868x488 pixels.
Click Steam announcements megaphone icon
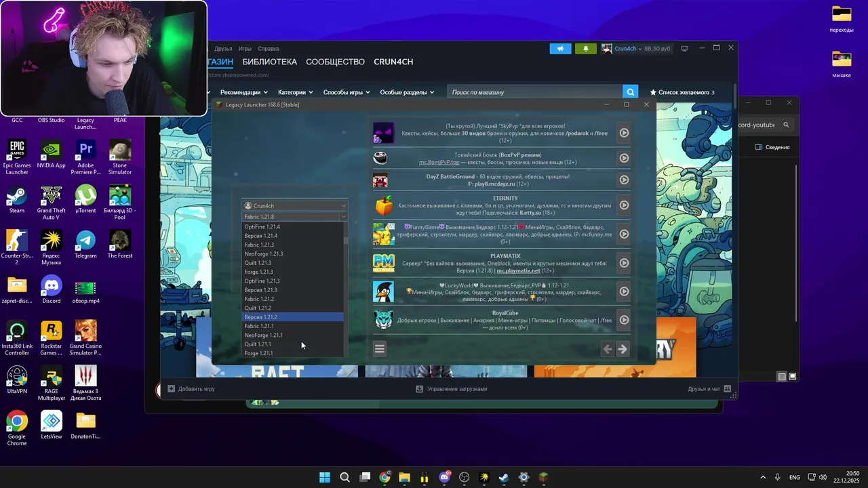click(560, 49)
